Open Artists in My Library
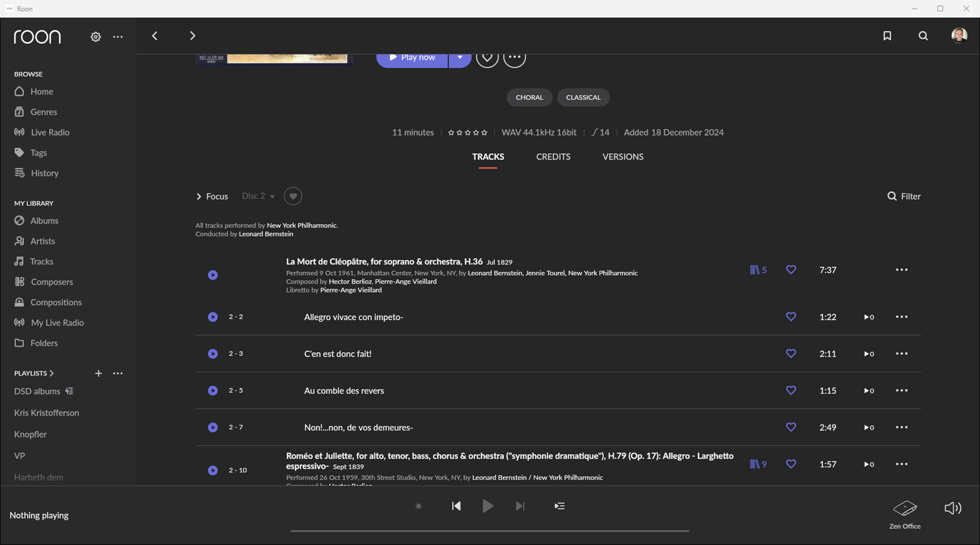The image size is (980, 545). [x=35, y=241]
